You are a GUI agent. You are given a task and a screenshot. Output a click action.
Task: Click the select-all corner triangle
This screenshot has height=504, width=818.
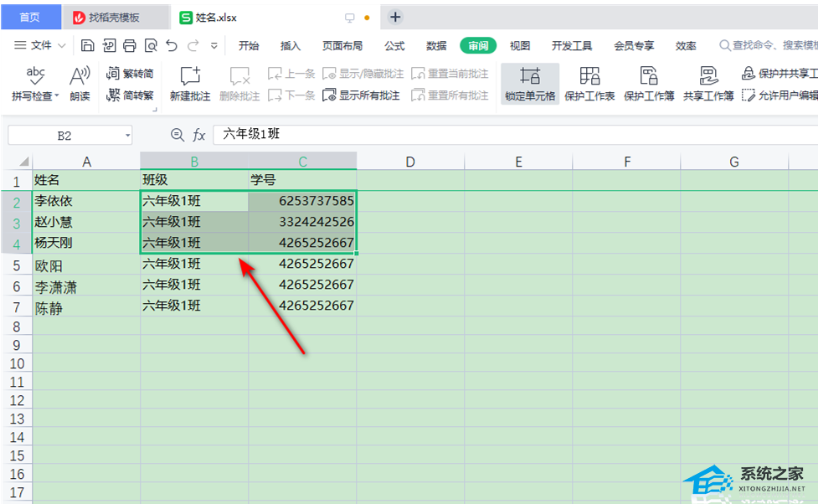tap(24, 162)
